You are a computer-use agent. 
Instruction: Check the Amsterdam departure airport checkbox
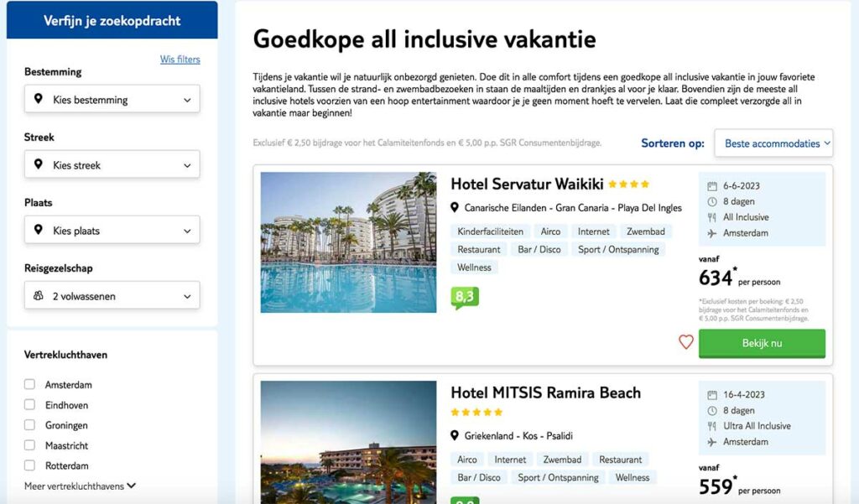[30, 385]
